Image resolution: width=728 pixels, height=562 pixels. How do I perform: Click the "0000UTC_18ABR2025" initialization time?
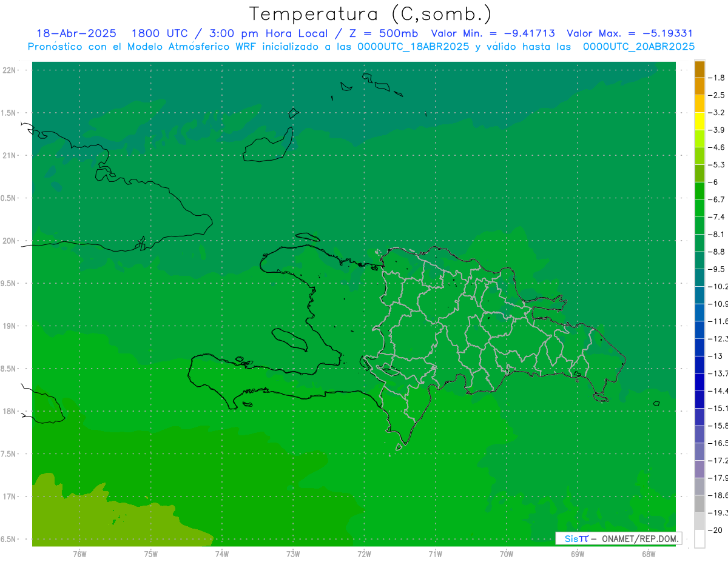[413, 46]
